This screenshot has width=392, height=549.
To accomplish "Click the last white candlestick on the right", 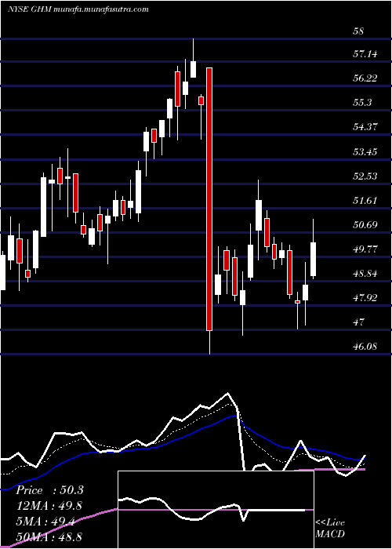I will point(314,259).
